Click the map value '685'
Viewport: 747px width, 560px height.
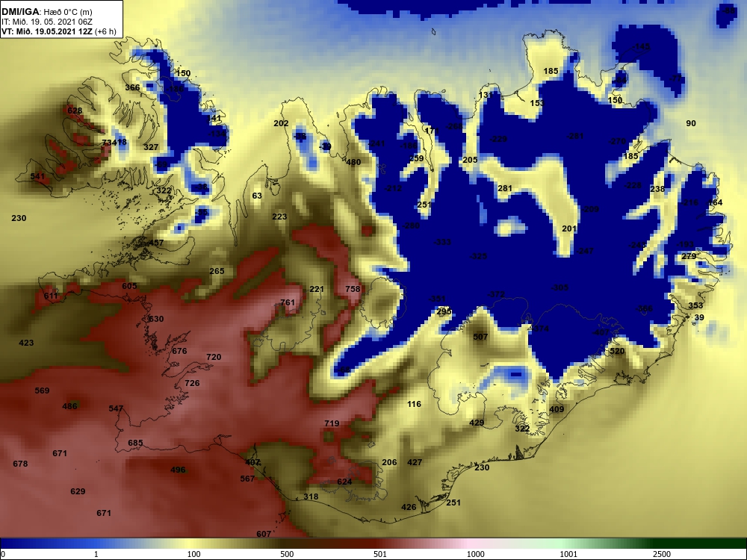[x=135, y=444]
